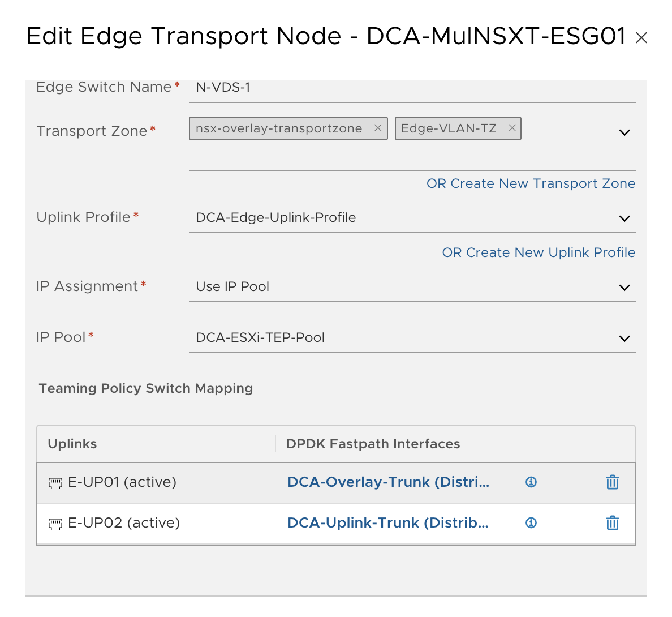Open DCA-Overlay-Trunk fastpath interface link
The height and width of the screenshot is (617, 672).
(388, 482)
